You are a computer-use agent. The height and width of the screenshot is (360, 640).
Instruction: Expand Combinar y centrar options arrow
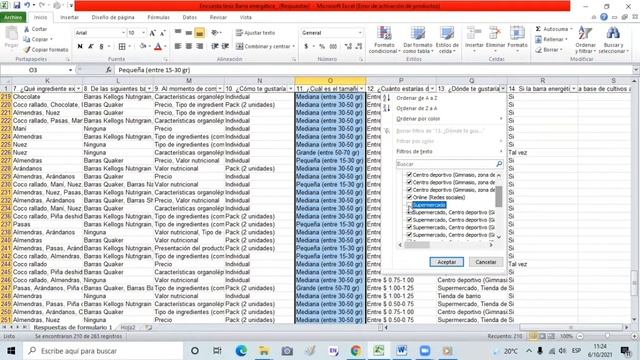pyautogui.click(x=293, y=47)
